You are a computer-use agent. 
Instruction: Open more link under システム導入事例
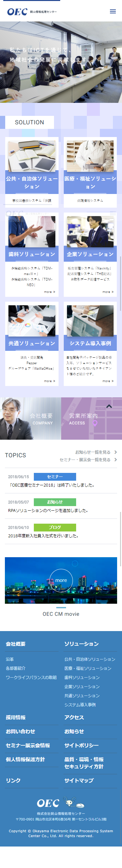[108, 381]
